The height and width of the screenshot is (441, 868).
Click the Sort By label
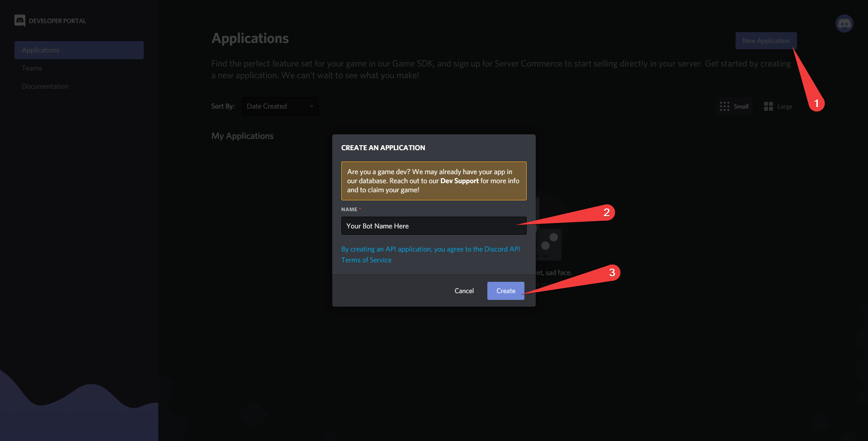(223, 106)
